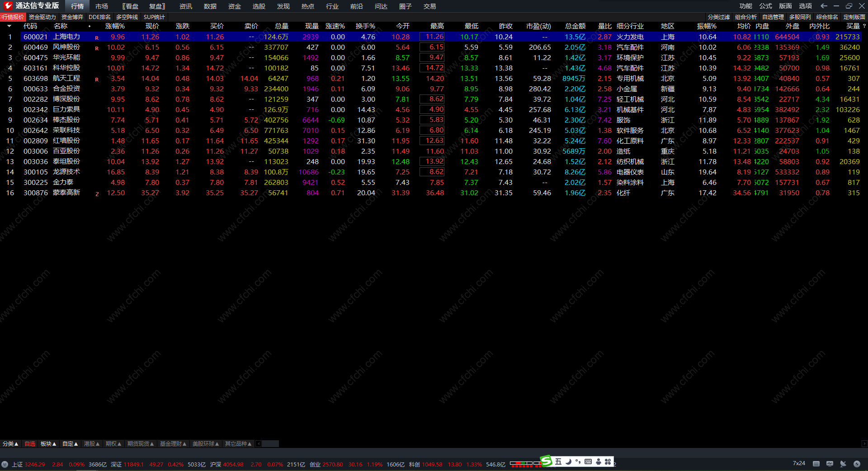Click the bottom horizontal scrollbar thumb
868x471 pixels.
click(x=270, y=444)
